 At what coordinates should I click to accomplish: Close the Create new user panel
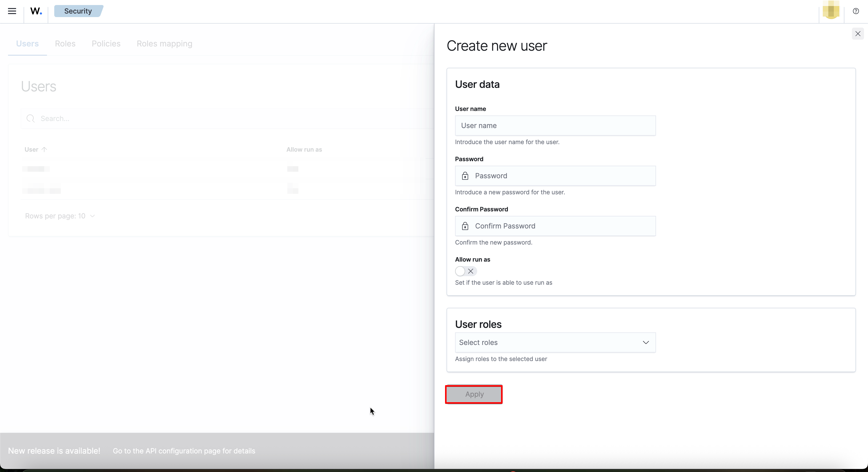tap(858, 34)
